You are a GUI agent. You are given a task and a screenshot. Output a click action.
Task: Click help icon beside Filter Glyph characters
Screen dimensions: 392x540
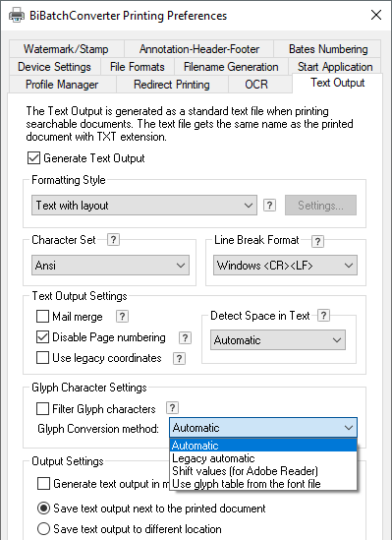(172, 408)
